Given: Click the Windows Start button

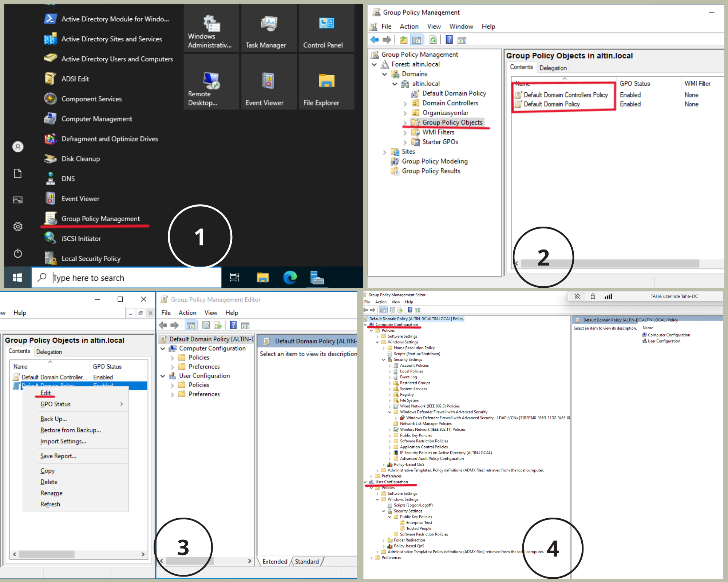Looking at the screenshot, I should (x=17, y=278).
